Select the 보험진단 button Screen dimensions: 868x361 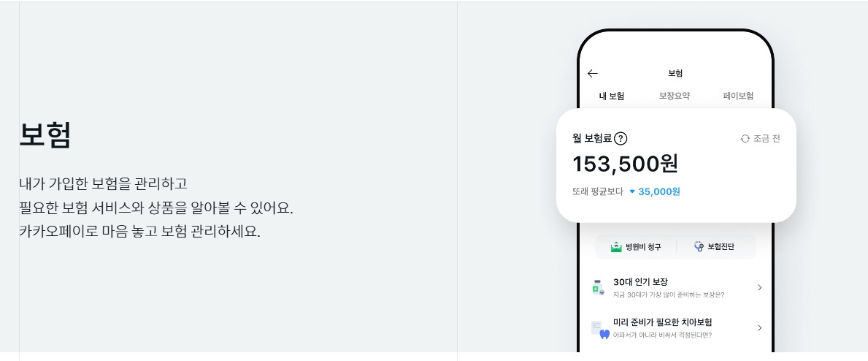[x=715, y=247]
